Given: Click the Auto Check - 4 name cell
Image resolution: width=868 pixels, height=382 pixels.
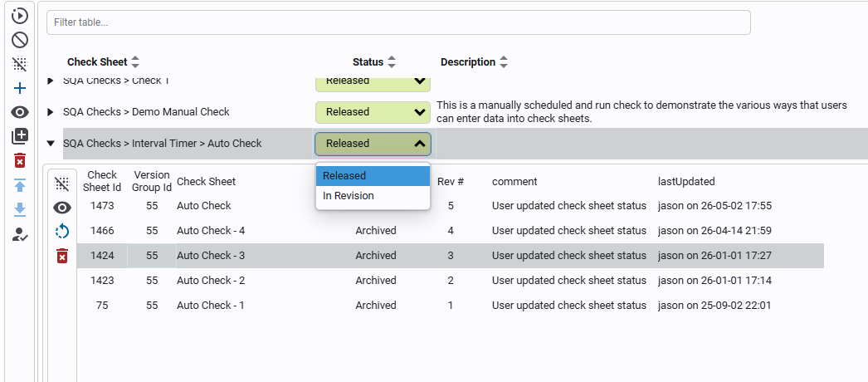Looking at the screenshot, I should [x=210, y=231].
